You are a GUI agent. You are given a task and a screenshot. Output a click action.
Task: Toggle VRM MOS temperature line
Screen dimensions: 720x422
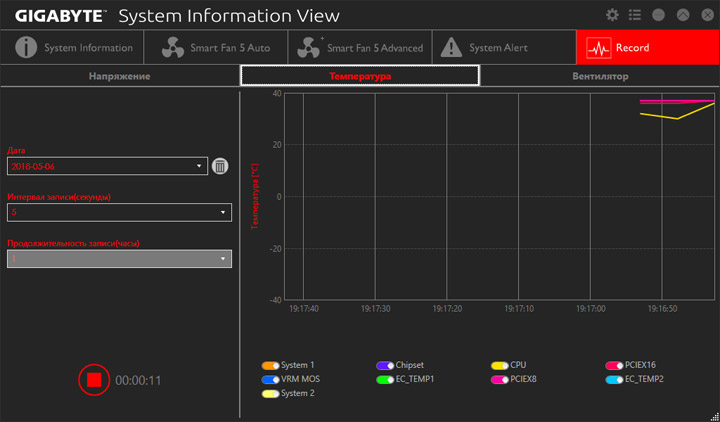[270, 380]
